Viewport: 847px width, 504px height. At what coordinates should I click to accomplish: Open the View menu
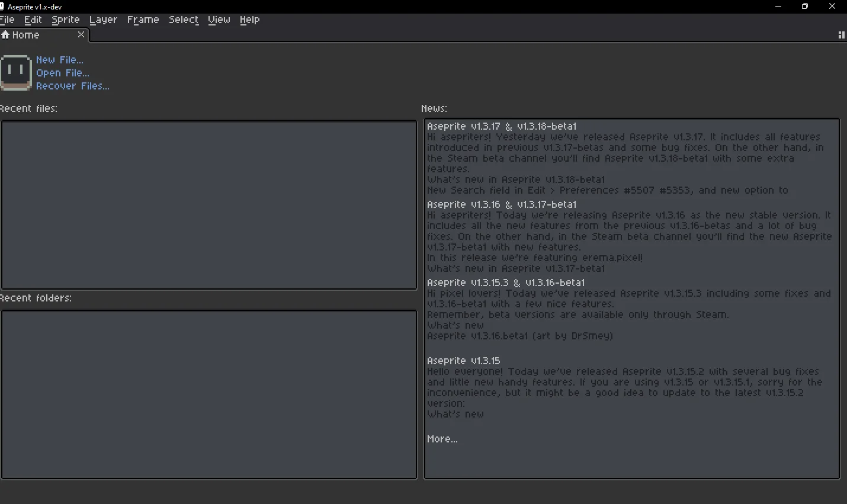point(219,20)
